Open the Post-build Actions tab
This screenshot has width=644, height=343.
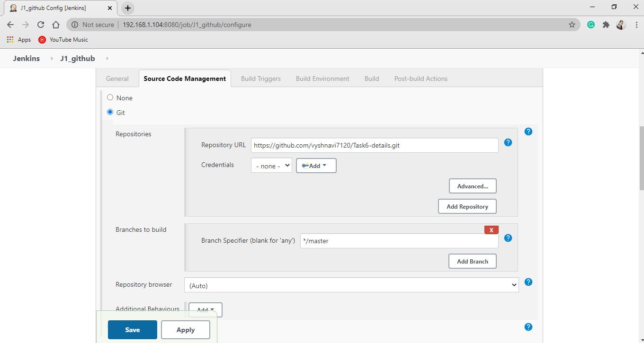pyautogui.click(x=420, y=79)
